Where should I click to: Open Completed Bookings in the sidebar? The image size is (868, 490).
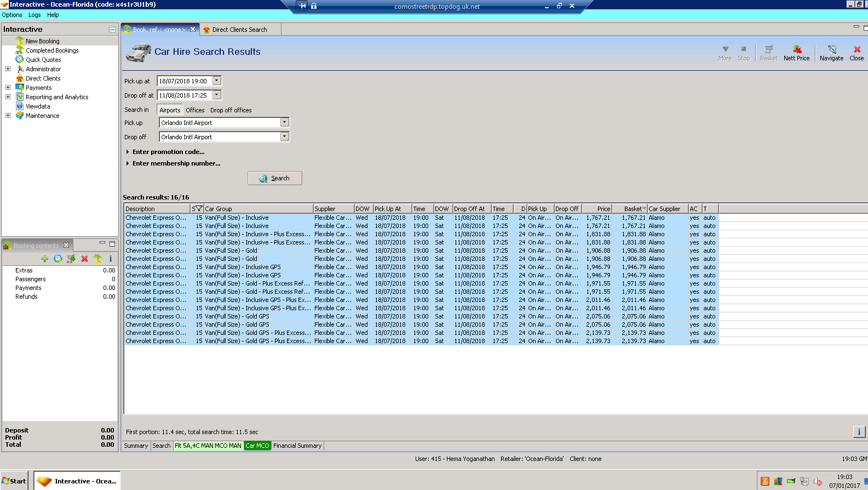52,50
